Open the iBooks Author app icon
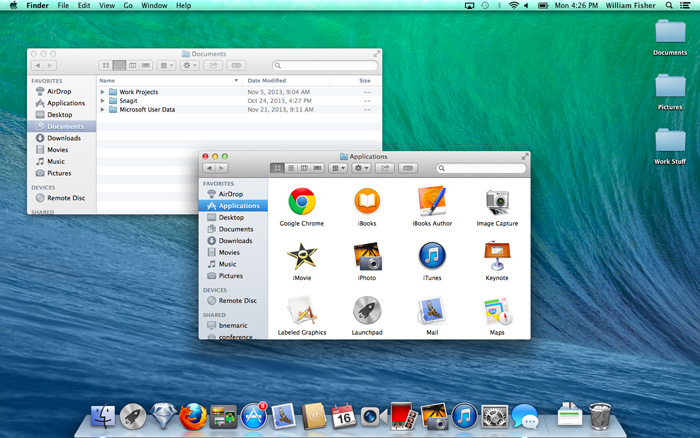Image resolution: width=700 pixels, height=438 pixels. coord(432,201)
